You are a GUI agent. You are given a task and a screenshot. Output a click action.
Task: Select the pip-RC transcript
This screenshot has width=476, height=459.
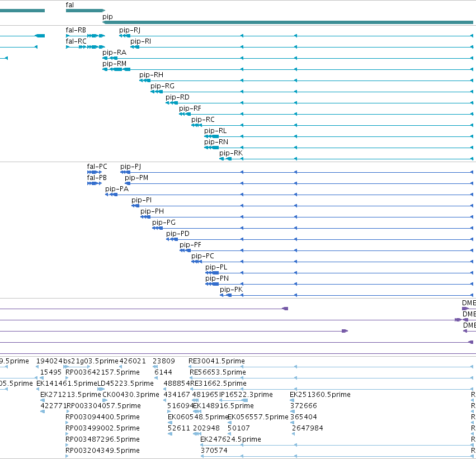coord(203,120)
